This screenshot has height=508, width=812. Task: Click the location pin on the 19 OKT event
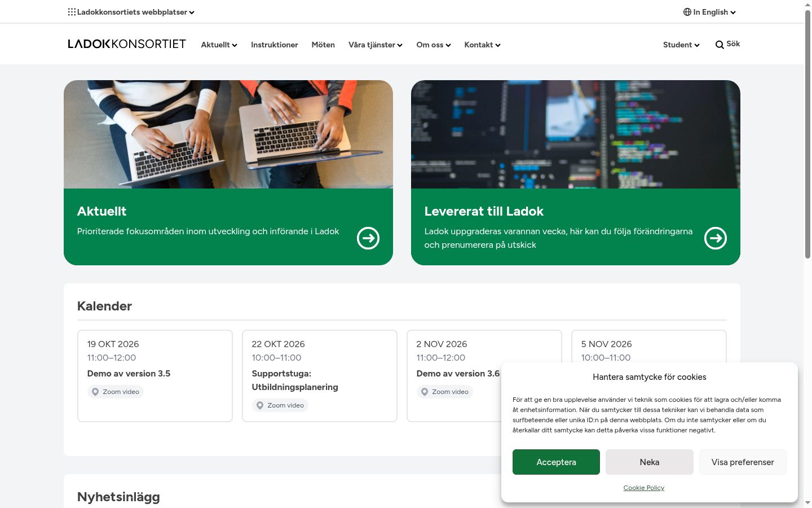click(95, 392)
